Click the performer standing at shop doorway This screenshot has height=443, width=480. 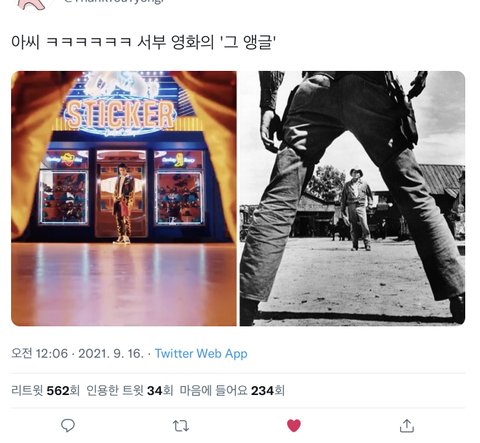pos(124,203)
